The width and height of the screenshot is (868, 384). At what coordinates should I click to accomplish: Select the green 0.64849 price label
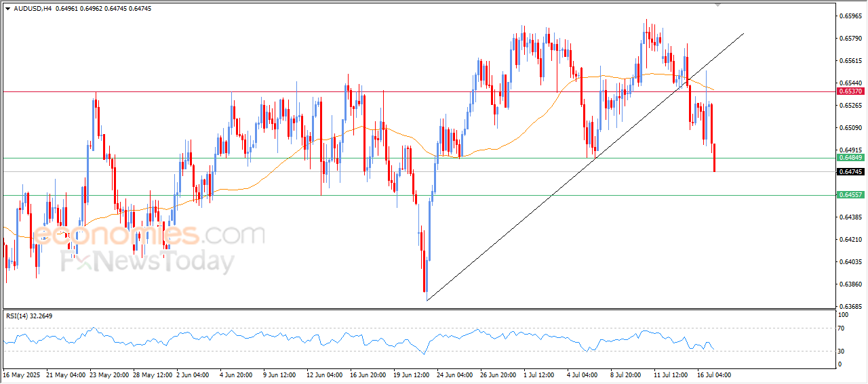click(850, 157)
